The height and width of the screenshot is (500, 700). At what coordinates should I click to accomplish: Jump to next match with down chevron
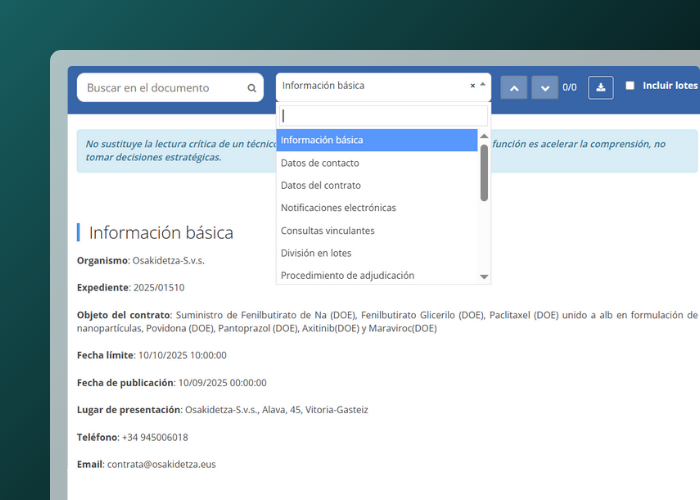544,88
